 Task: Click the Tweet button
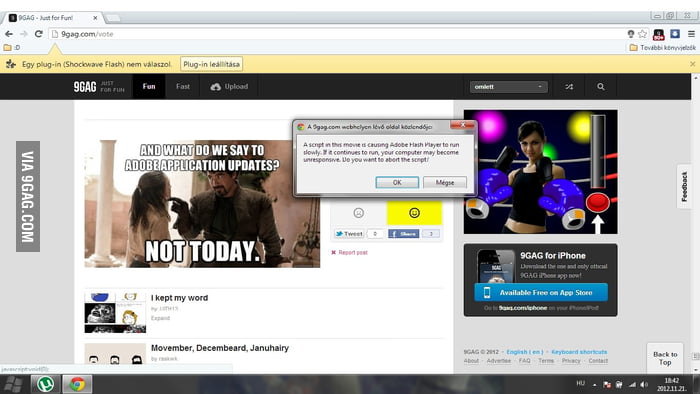pos(349,234)
